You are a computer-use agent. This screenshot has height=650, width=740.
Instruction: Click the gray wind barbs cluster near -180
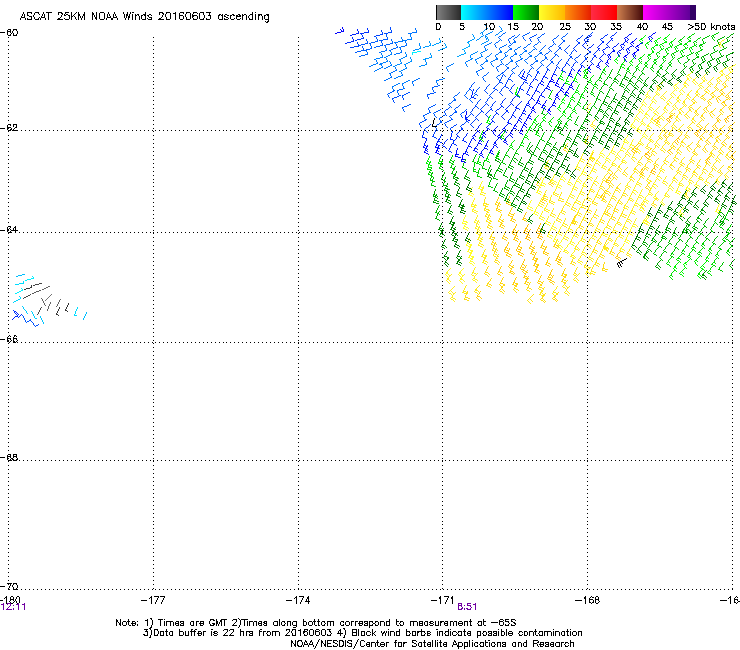(45, 297)
